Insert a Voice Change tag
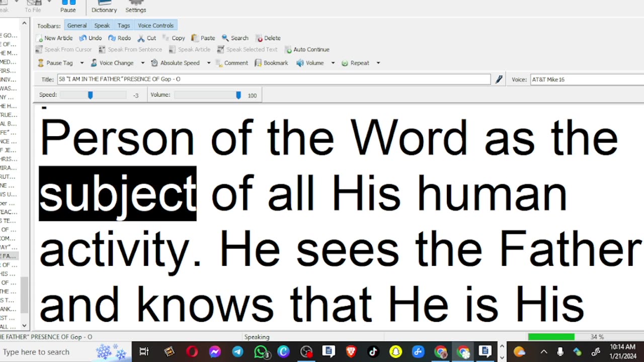This screenshot has height=362, width=644. tap(112, 63)
